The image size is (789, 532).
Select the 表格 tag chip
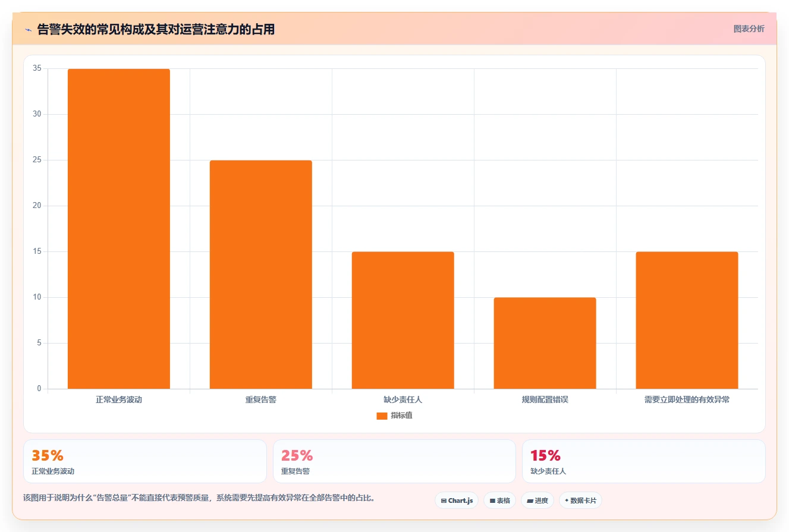tap(499, 500)
